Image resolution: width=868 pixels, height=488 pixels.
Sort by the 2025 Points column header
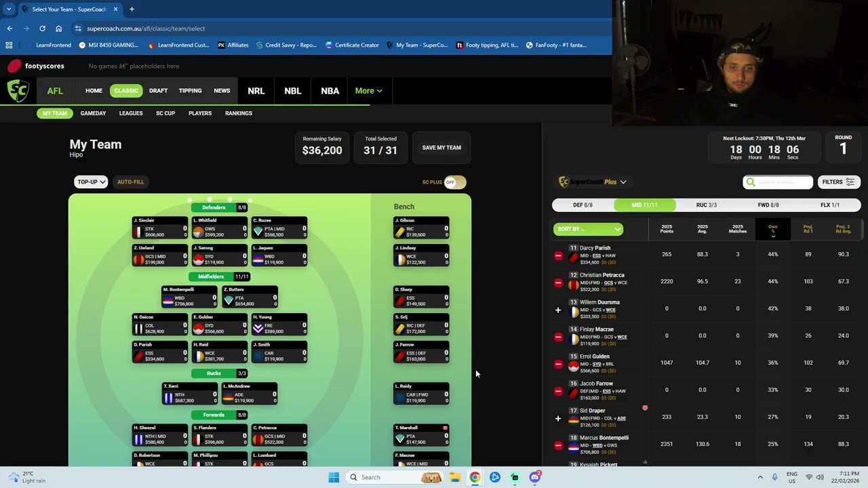click(667, 229)
